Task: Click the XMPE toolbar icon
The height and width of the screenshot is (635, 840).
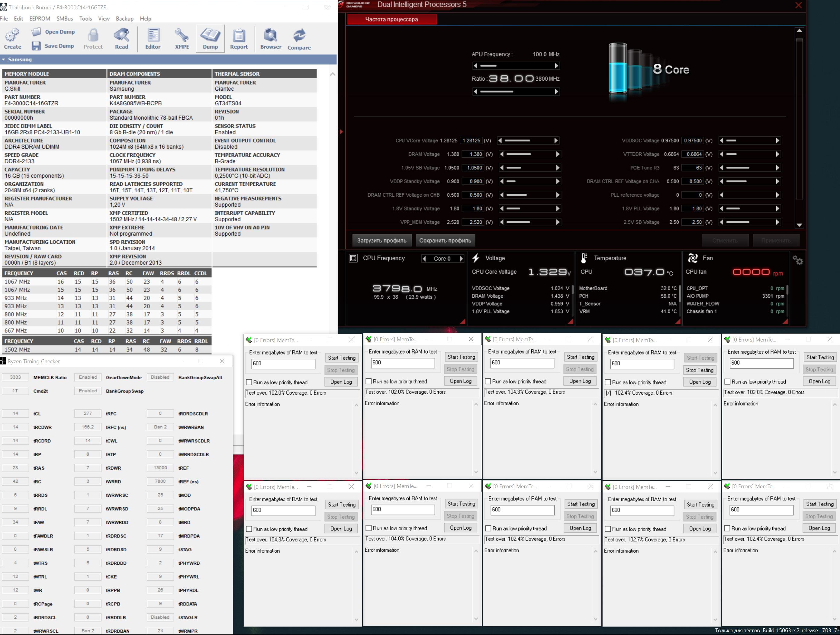Action: (182, 35)
